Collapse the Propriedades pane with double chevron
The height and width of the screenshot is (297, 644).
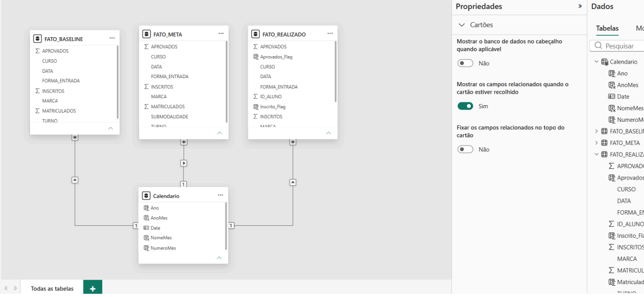point(580,6)
